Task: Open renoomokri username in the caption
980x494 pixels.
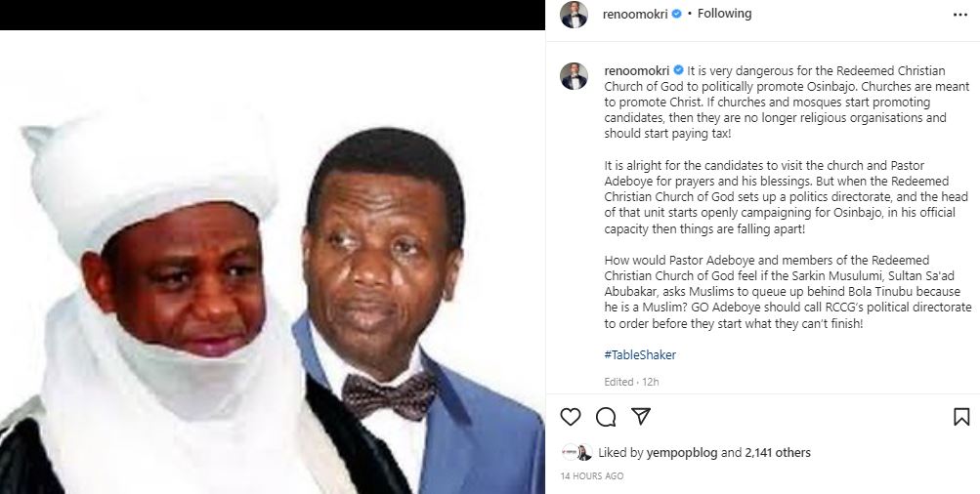Action: point(635,71)
